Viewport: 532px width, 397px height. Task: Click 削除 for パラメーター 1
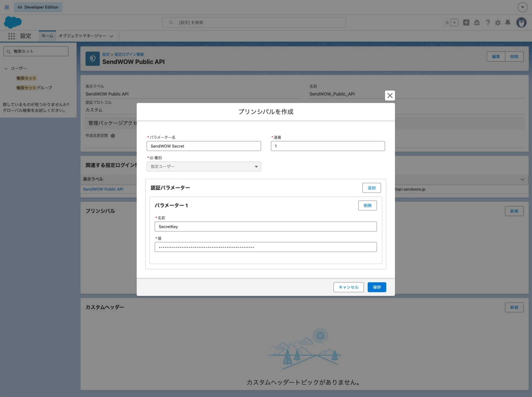(x=368, y=206)
